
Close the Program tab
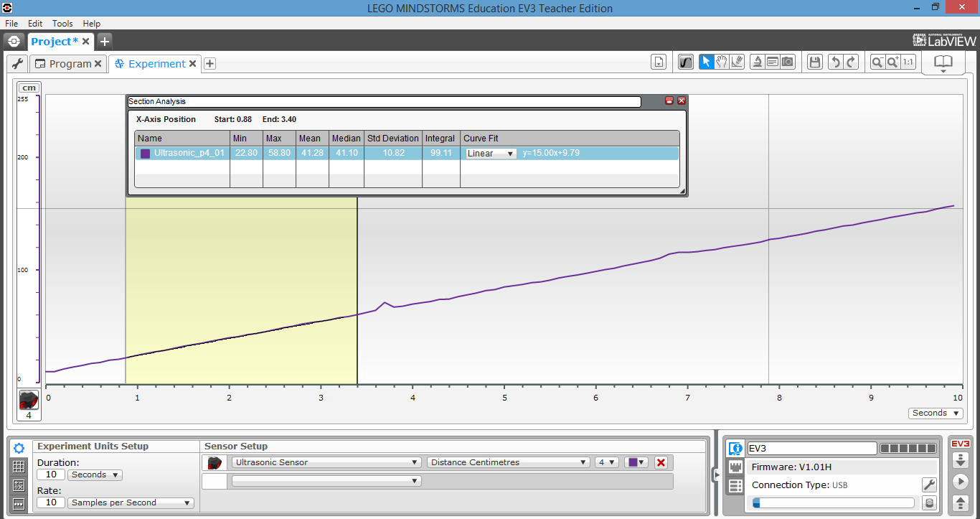click(99, 64)
